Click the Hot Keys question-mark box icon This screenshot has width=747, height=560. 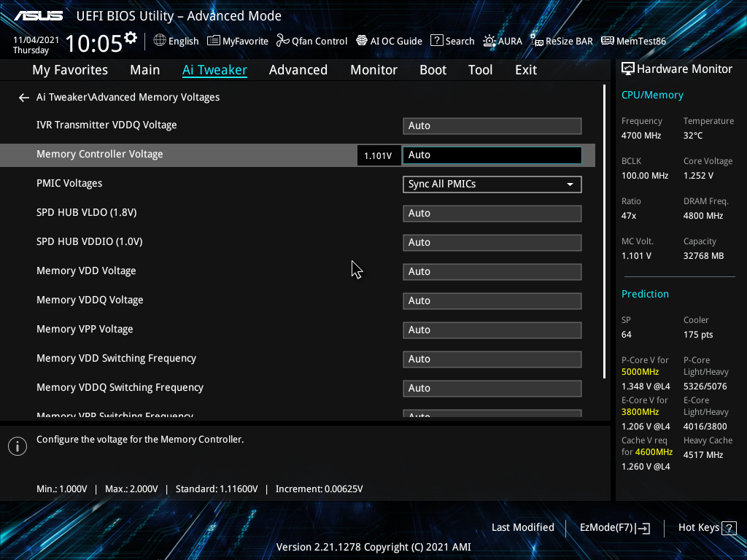(729, 528)
